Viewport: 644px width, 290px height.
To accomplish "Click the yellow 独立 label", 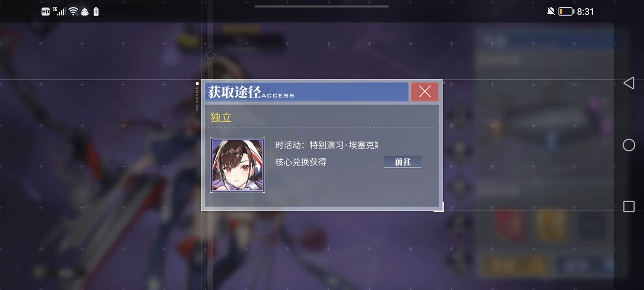I will coord(221,118).
